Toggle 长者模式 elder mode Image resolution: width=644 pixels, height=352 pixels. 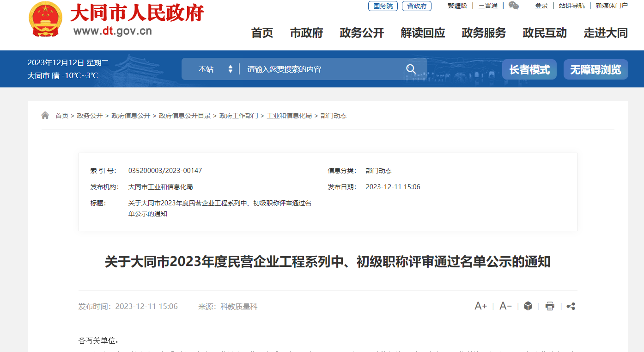(x=529, y=69)
